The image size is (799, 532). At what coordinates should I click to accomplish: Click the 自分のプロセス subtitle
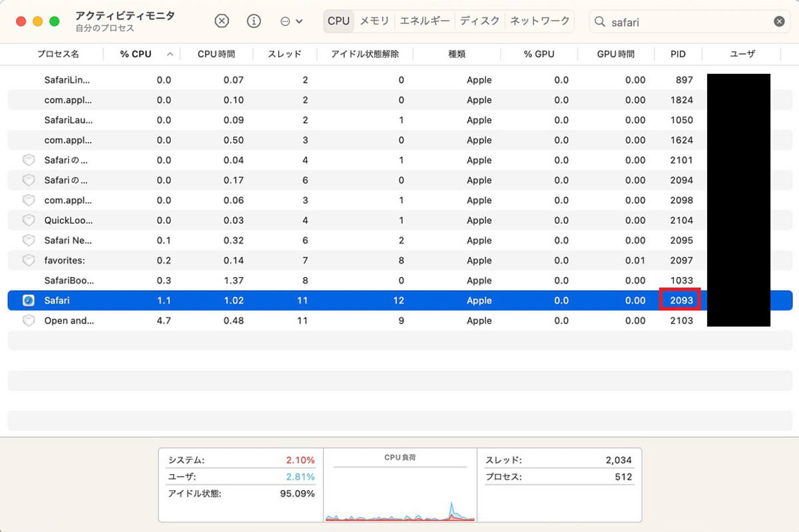(105, 29)
